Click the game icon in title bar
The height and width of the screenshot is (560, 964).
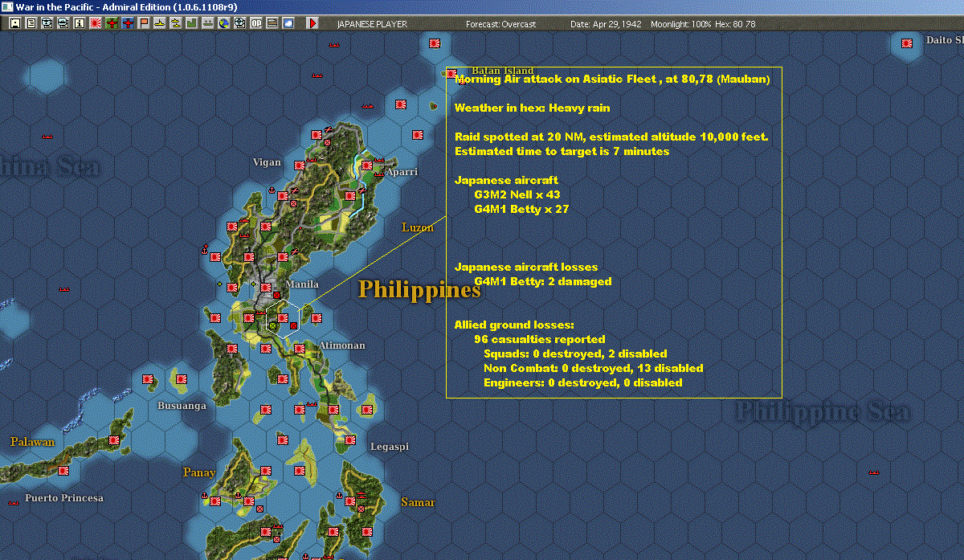pyautogui.click(x=8, y=6)
